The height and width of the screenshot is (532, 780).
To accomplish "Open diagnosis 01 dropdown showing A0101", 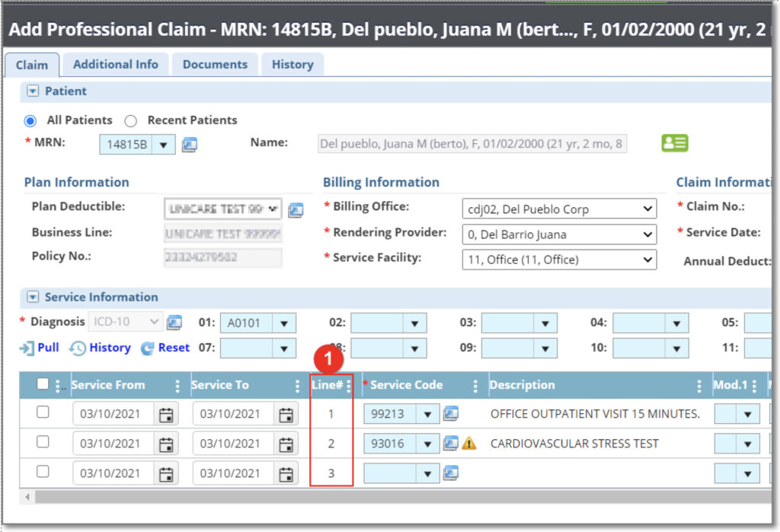I will pos(284,323).
